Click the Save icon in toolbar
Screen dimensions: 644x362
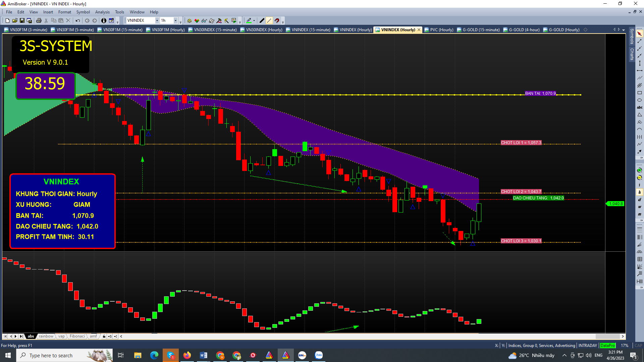[22, 20]
